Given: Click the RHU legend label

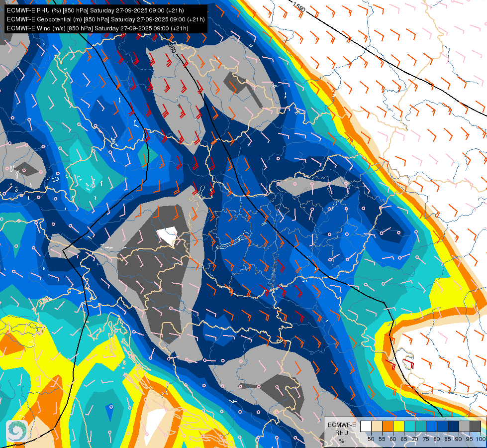Looking at the screenshot, I should (342, 433).
